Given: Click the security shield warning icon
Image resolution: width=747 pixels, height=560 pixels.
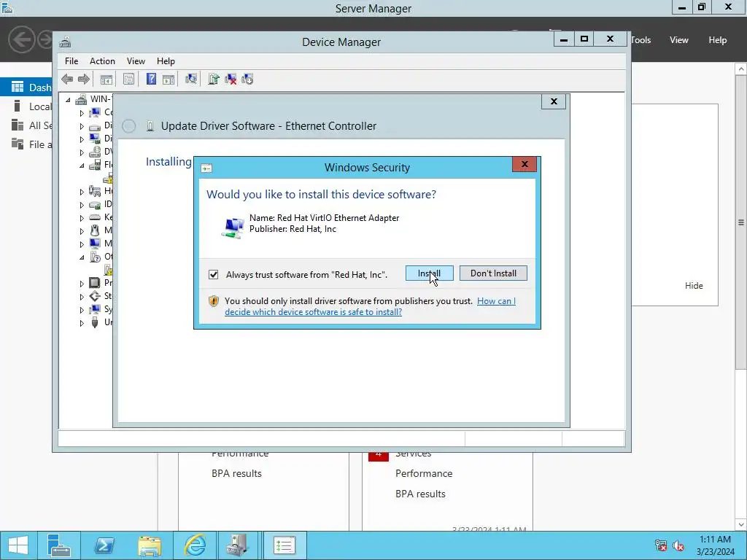Looking at the screenshot, I should (214, 301).
